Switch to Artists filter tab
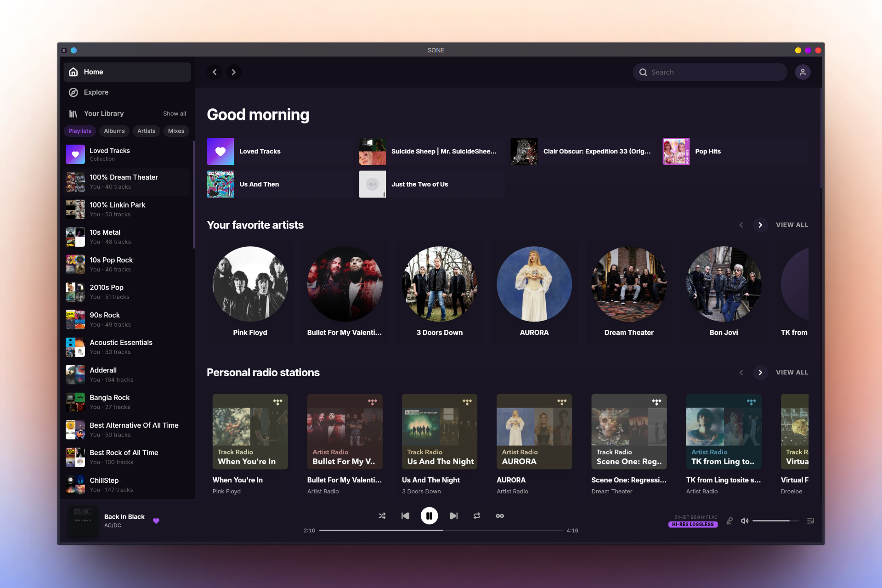 pos(146,131)
